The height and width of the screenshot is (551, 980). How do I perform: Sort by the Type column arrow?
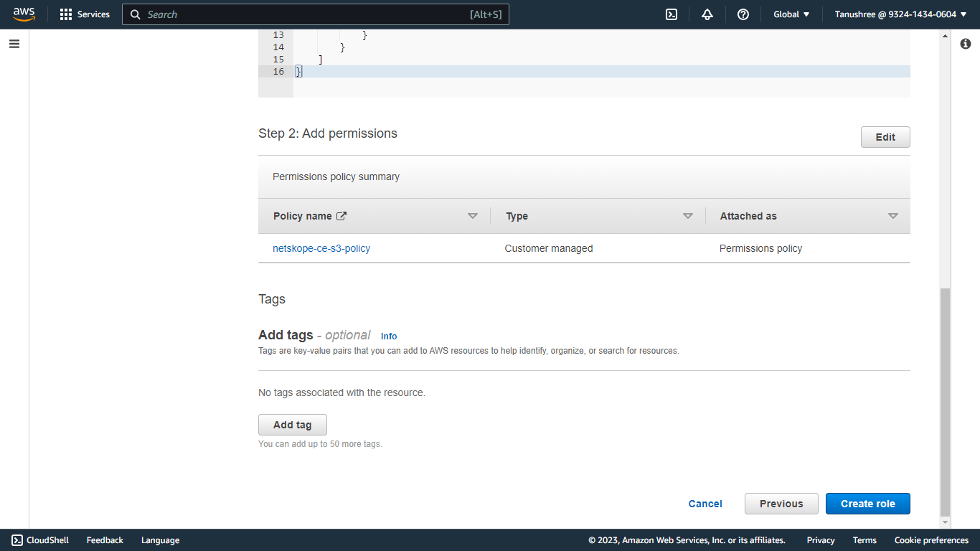point(688,216)
